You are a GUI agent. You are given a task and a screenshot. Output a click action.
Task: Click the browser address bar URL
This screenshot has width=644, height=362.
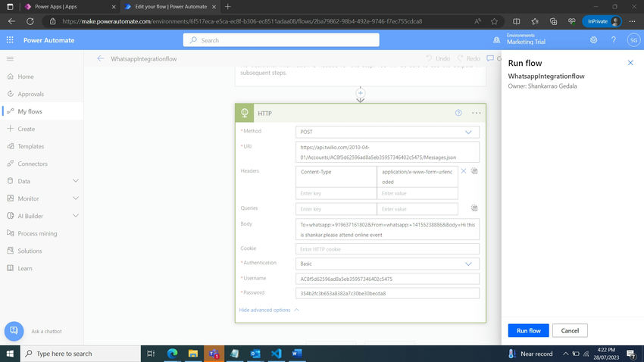click(x=242, y=21)
